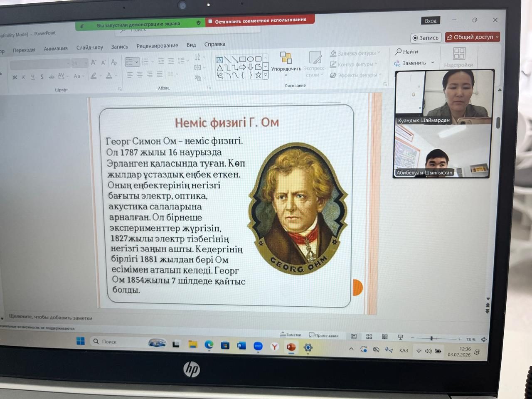Toggle bold Ж formatting
The height and width of the screenshot is (399, 532).
pyautogui.click(x=15, y=77)
